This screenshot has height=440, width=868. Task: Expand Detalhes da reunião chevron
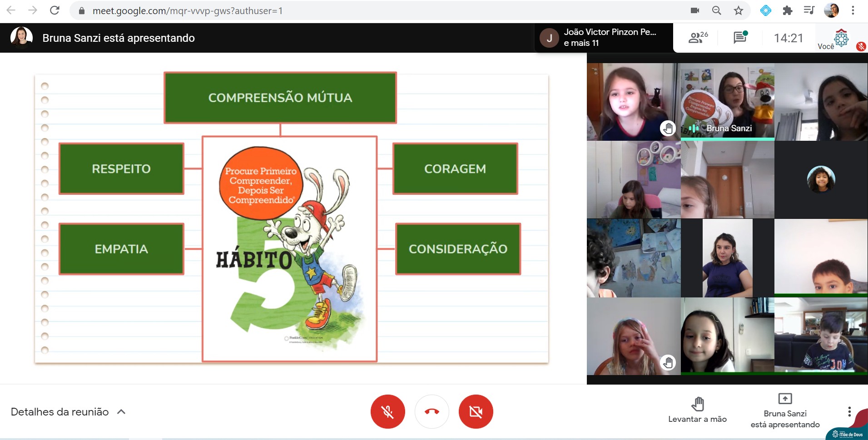(121, 412)
